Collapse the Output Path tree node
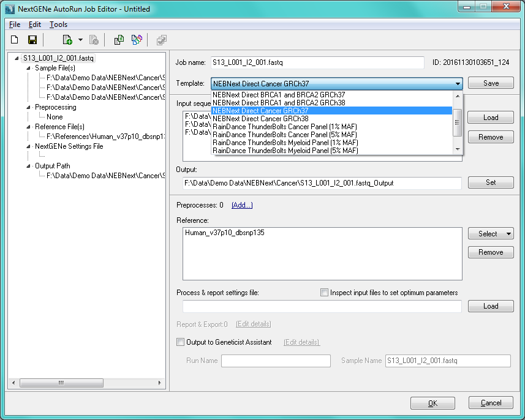Viewport: 525px width, 420px height. (x=28, y=166)
